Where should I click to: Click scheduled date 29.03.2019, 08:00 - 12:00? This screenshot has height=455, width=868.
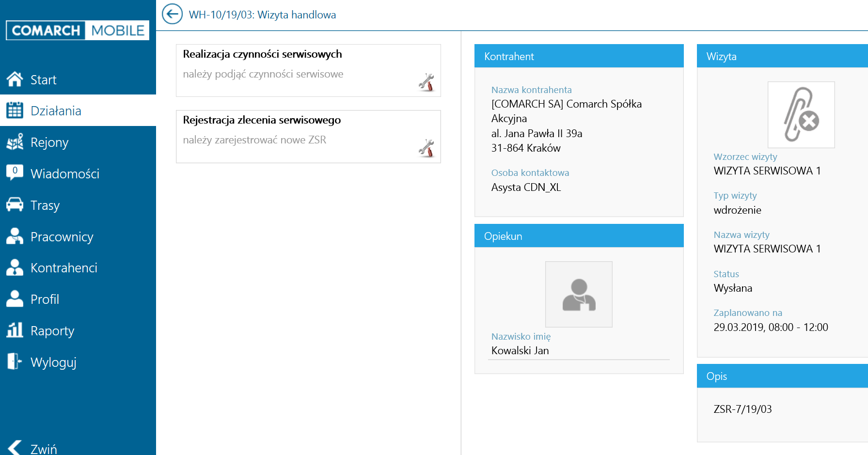point(771,327)
